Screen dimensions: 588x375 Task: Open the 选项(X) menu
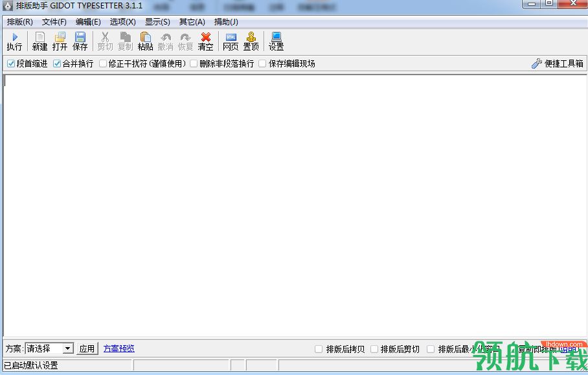(122, 22)
